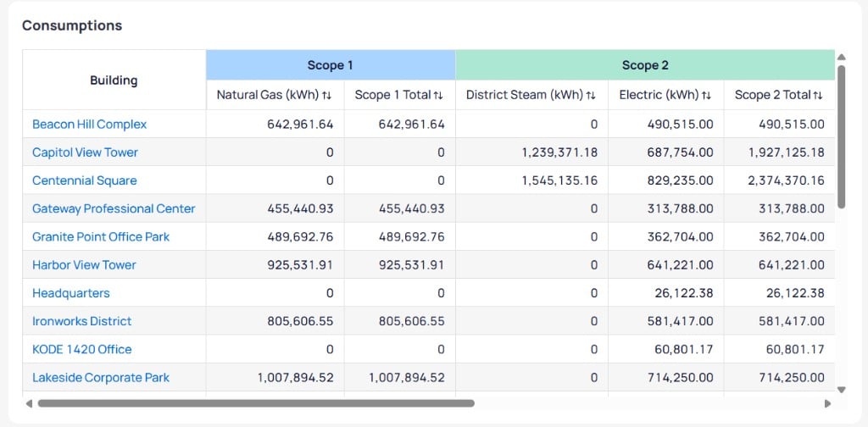Click KODE 1420 electric value 60,801.17
This screenshot has height=427, width=868.
(x=684, y=350)
